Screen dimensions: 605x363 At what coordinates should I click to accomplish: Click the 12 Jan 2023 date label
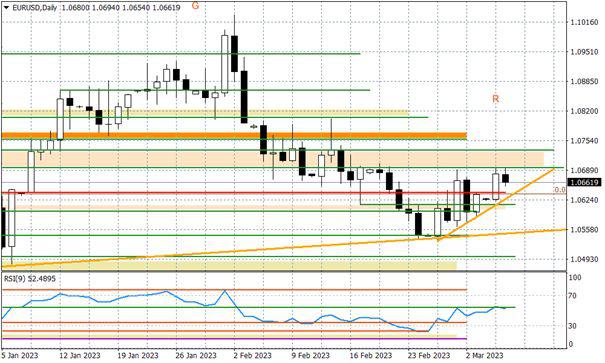coord(79,355)
